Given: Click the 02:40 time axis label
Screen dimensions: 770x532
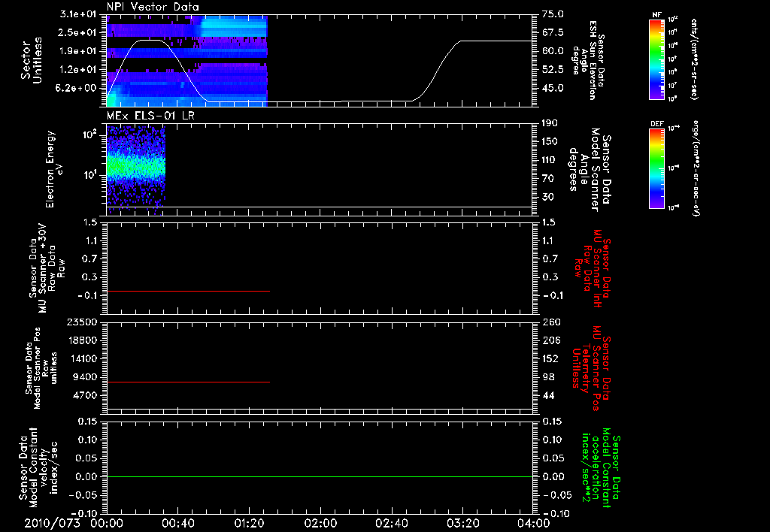Looking at the screenshot, I should point(391,523).
